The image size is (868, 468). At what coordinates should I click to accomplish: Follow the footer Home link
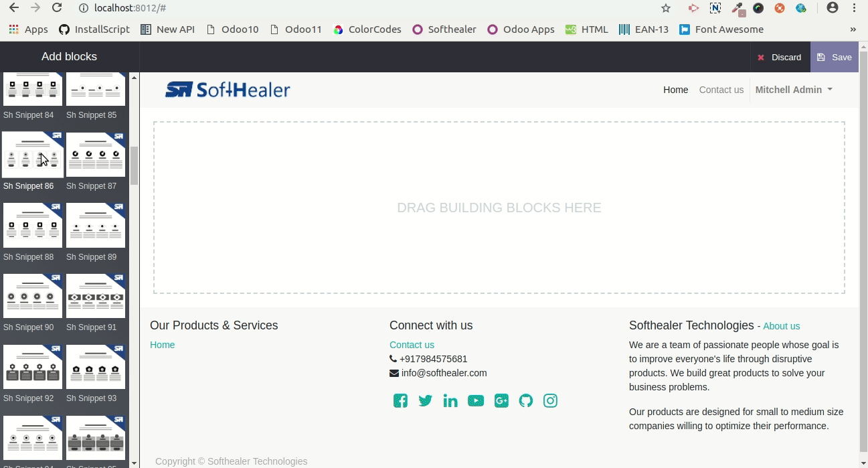[x=162, y=345]
